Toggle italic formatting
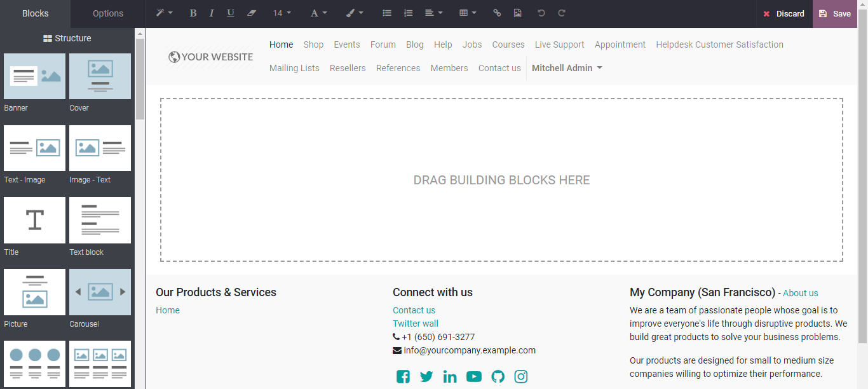This screenshot has width=868, height=389. click(212, 13)
